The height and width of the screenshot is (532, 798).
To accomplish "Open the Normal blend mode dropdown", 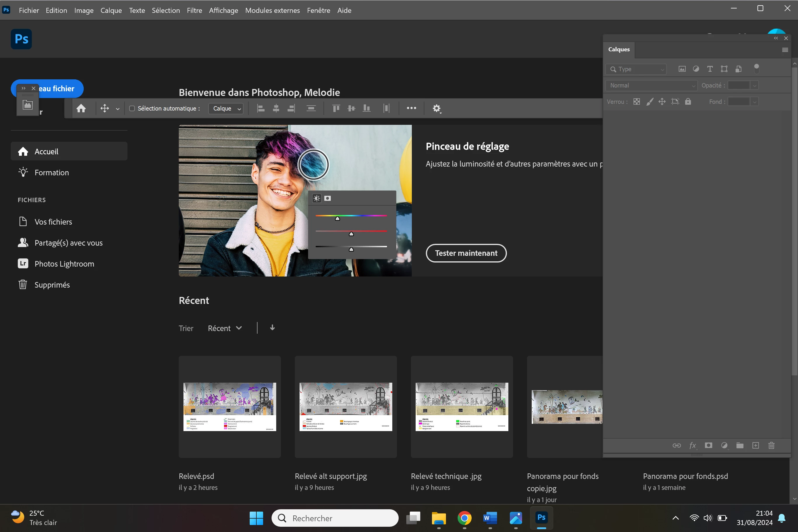I will click(x=651, y=85).
